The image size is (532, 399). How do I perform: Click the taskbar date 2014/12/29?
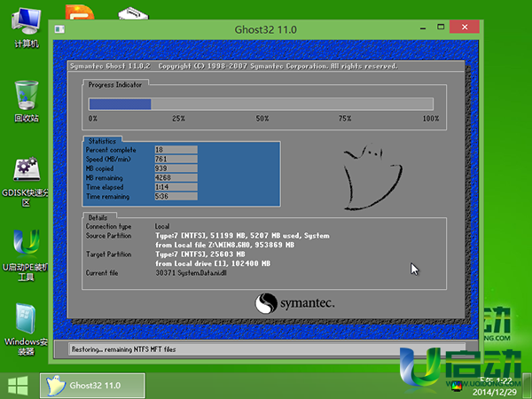click(x=495, y=392)
